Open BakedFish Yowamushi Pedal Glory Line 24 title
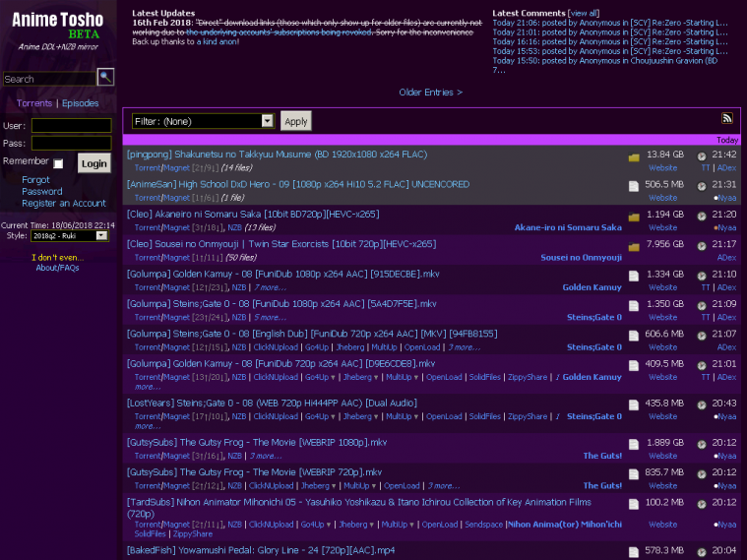Viewport: 747px width, 560px height. [x=261, y=550]
